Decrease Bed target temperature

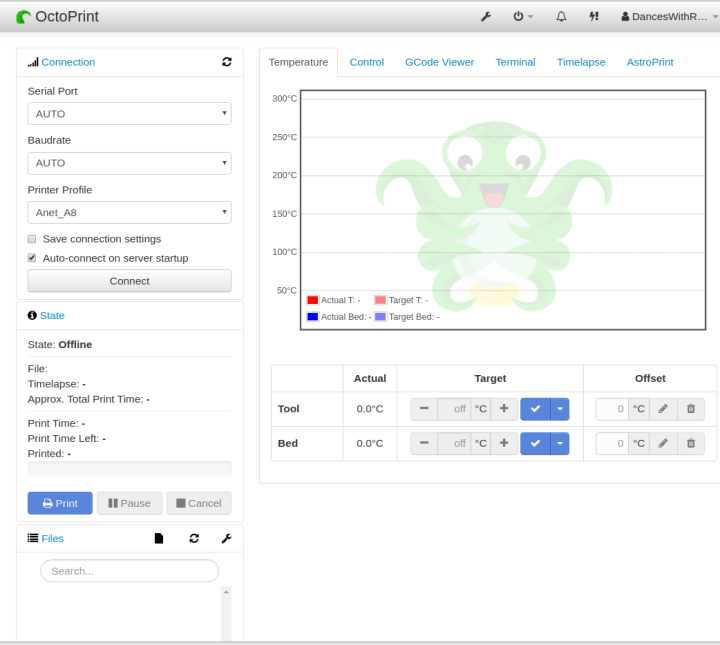pyautogui.click(x=424, y=443)
